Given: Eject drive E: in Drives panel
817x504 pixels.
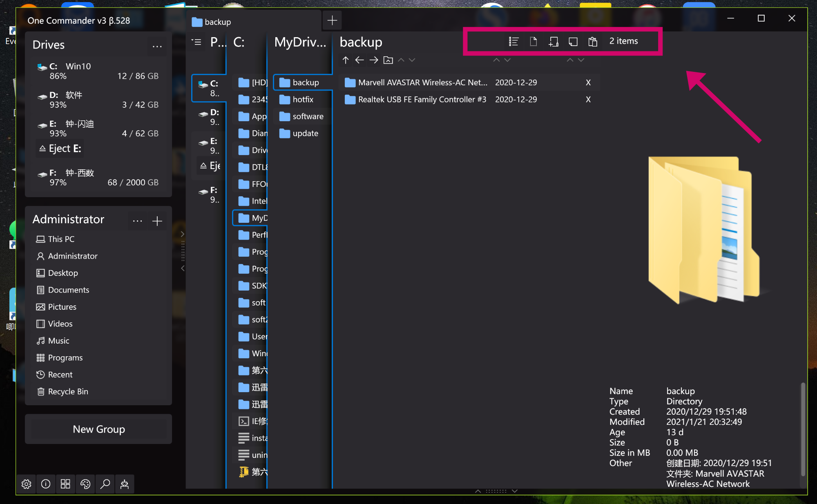Looking at the screenshot, I should (x=60, y=149).
